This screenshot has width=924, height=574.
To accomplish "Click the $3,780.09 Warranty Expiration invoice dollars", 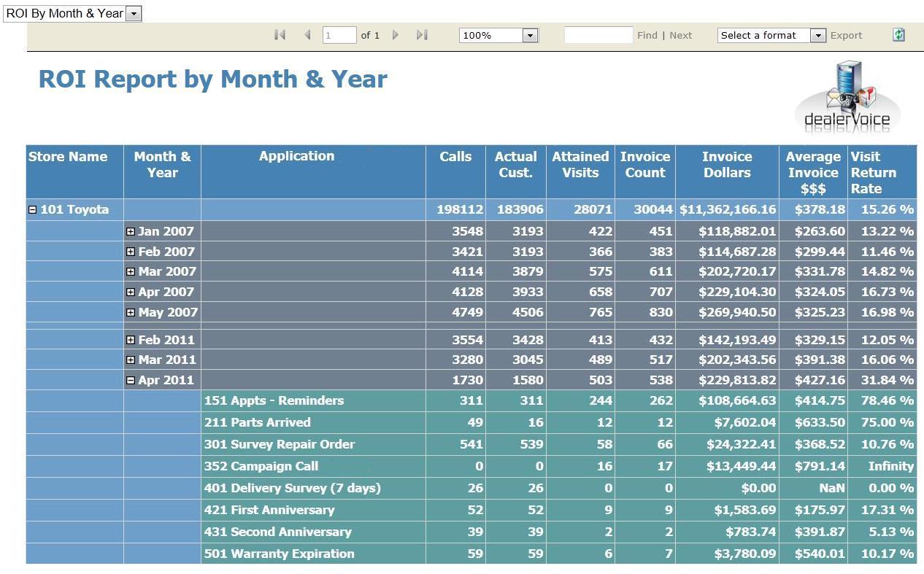I will tap(745, 554).
